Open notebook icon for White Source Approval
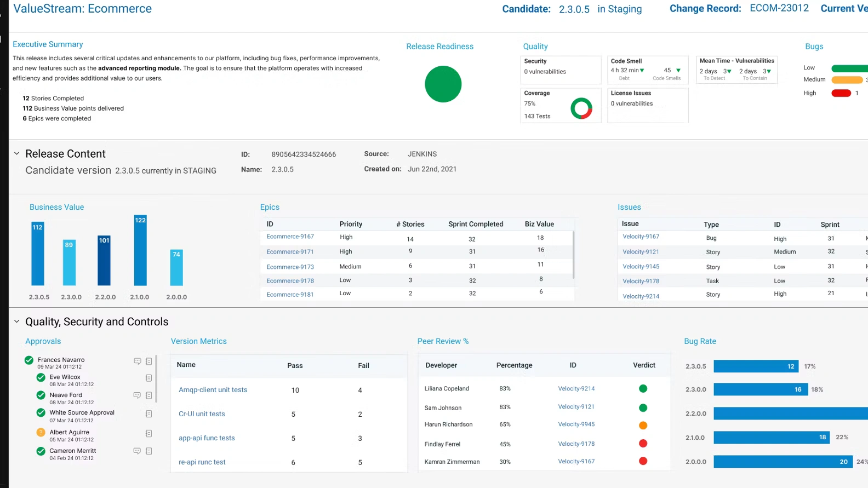 pos(149,414)
